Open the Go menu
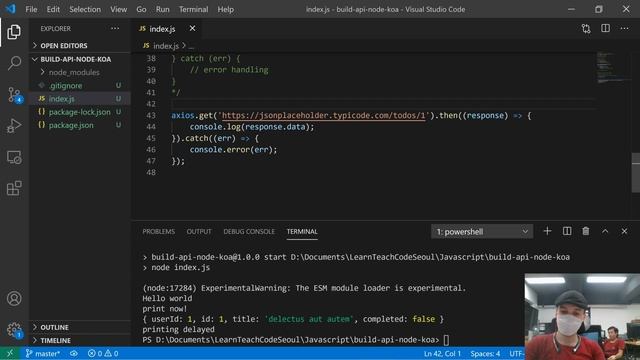The image size is (640, 360). click(141, 9)
